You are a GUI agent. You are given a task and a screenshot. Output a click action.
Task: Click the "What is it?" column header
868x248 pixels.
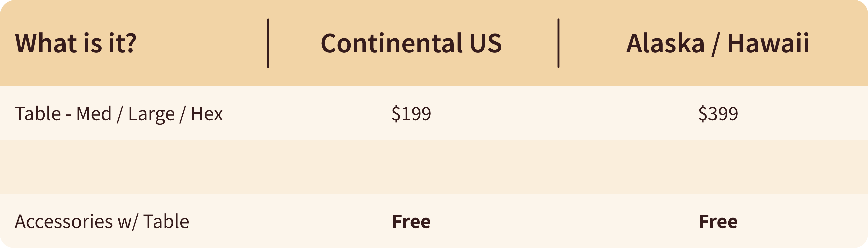(x=75, y=43)
